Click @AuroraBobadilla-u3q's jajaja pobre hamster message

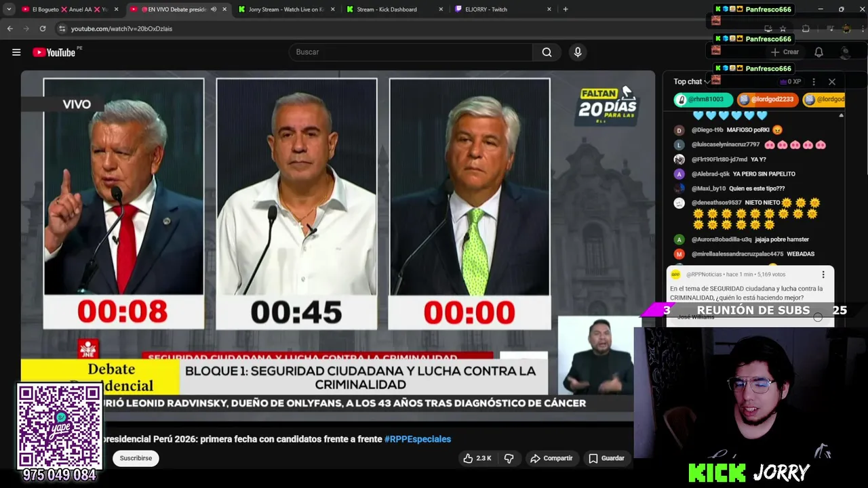781,239
